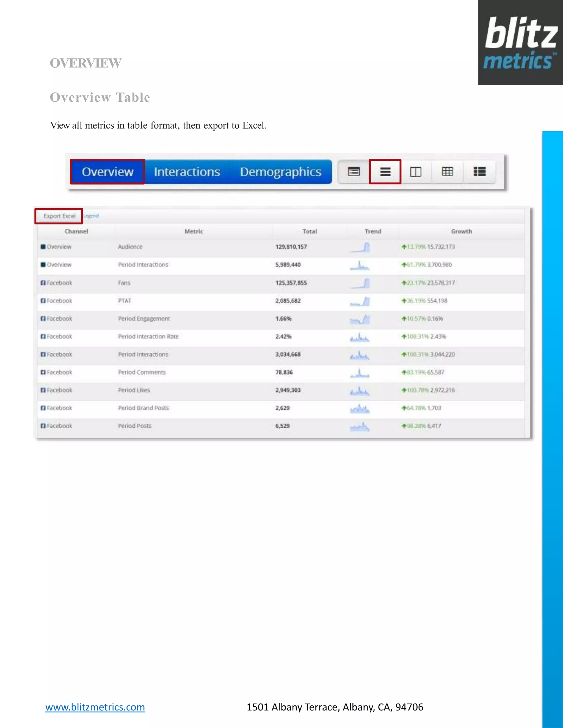
Task: Visit the www.blitzmetrics.com link
Action: coord(95,707)
